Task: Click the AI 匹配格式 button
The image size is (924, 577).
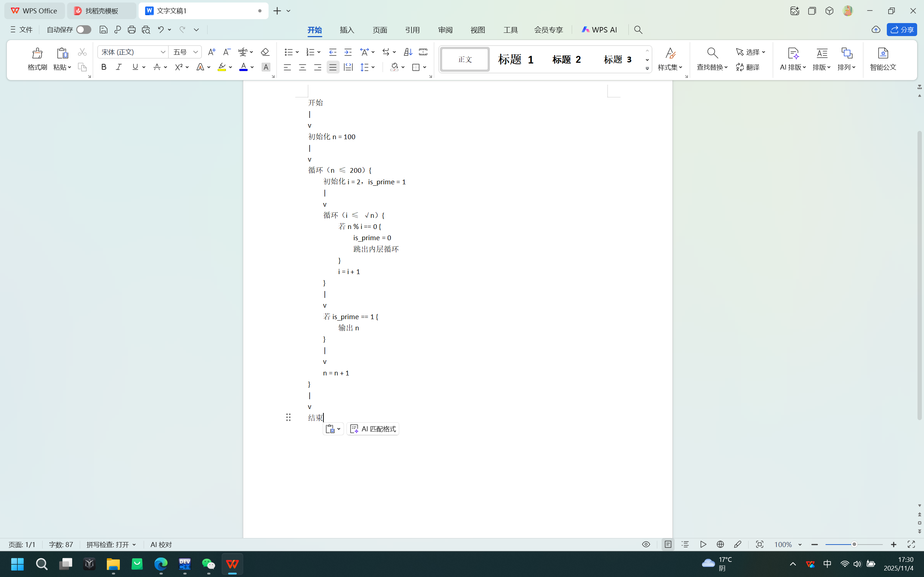Action: tap(372, 428)
